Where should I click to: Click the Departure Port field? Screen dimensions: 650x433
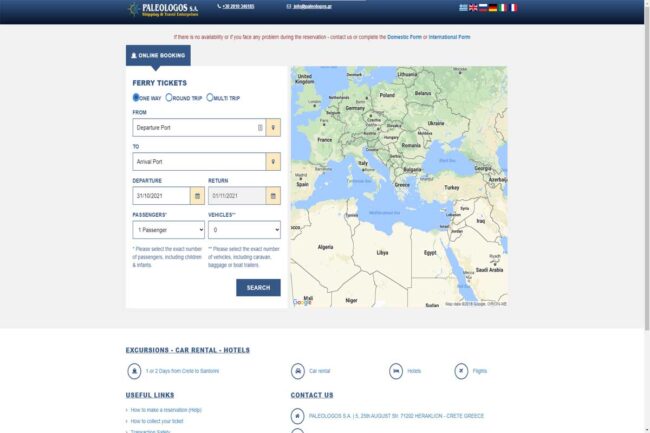195,127
